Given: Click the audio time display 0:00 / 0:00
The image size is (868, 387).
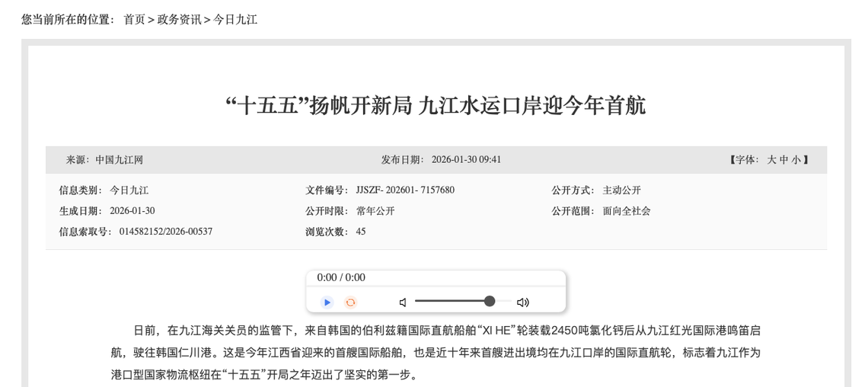Looking at the screenshot, I should click(341, 278).
